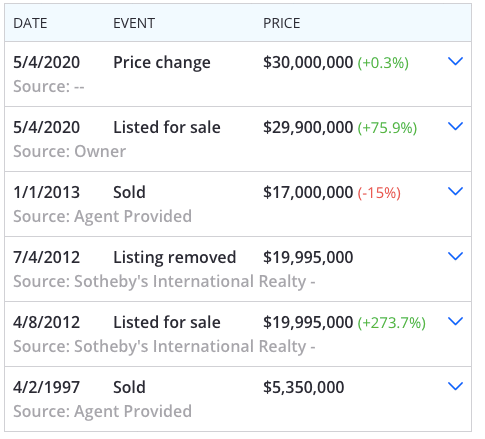Click the PRICE column header
Image resolution: width=485 pixels, height=439 pixels.
tap(282, 23)
